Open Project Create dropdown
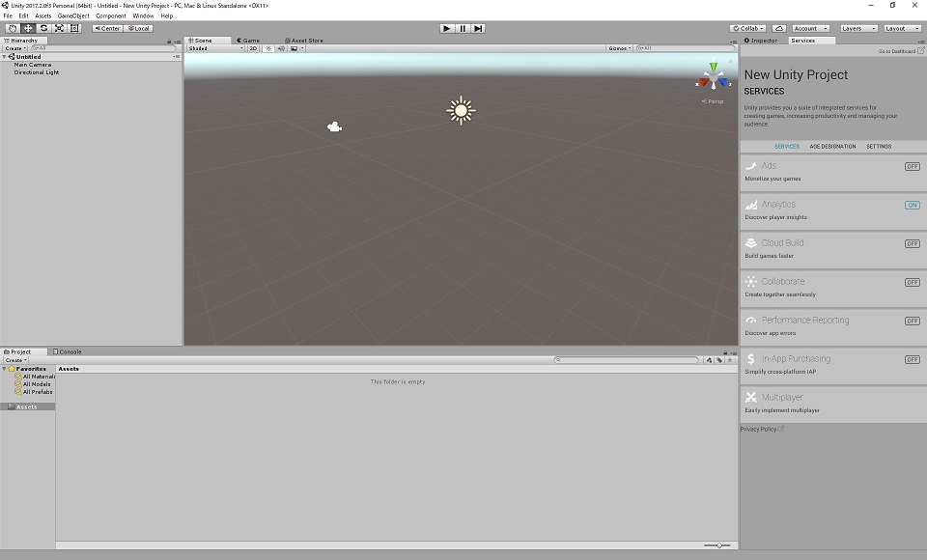The width and height of the screenshot is (927, 560). tap(15, 360)
